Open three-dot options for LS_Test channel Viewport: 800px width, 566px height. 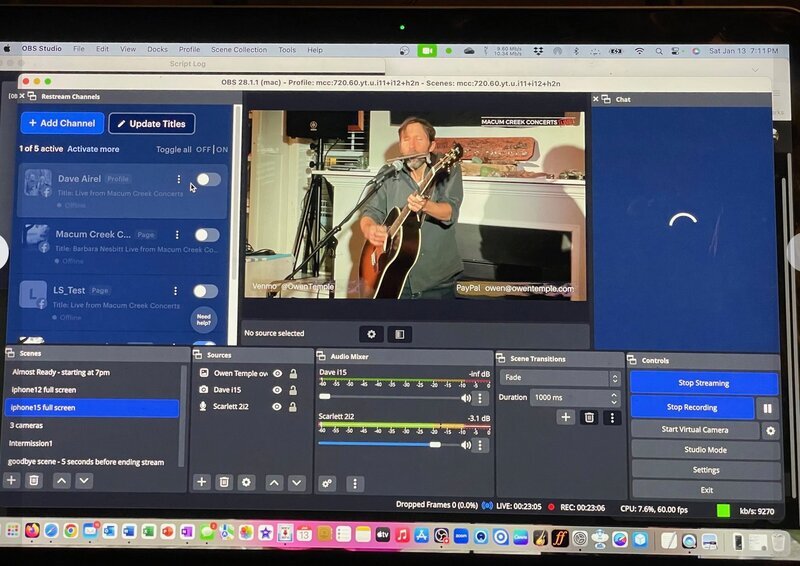pos(176,291)
